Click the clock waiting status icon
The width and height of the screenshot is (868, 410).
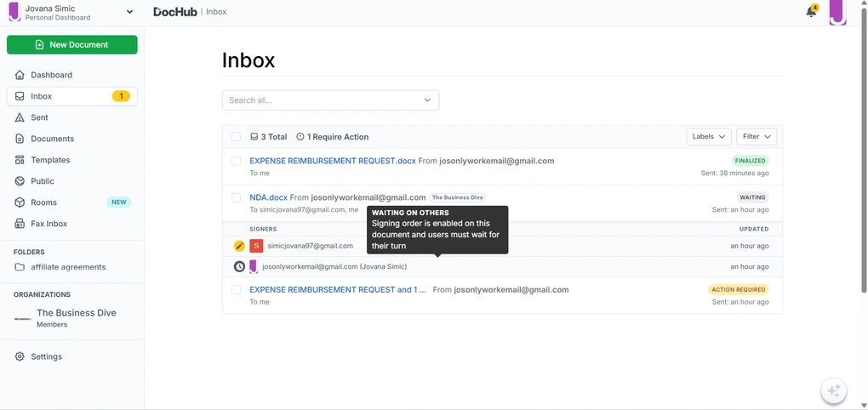point(239,267)
